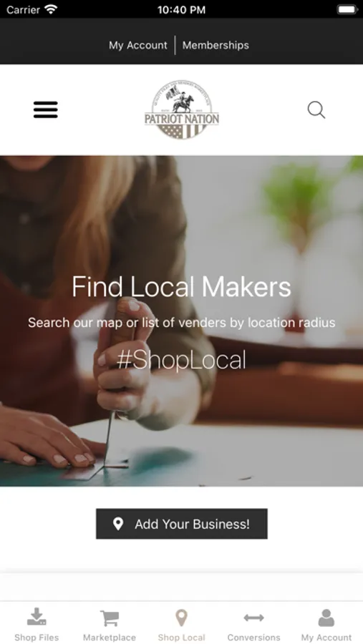Image resolution: width=363 pixels, height=644 pixels.
Task: Switch to the Marketplace tab label
Action: (x=110, y=638)
